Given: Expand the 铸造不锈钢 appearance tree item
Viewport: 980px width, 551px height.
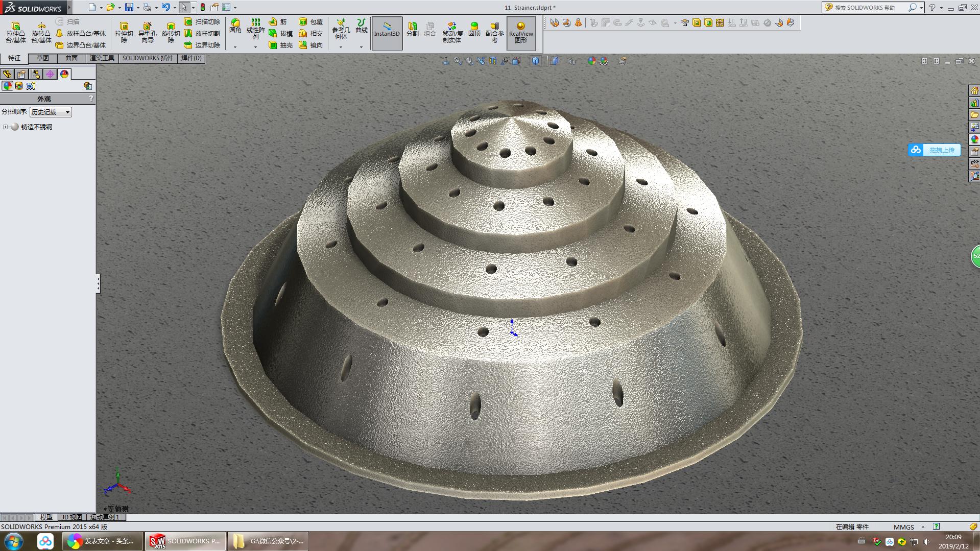Looking at the screenshot, I should pyautogui.click(x=5, y=127).
